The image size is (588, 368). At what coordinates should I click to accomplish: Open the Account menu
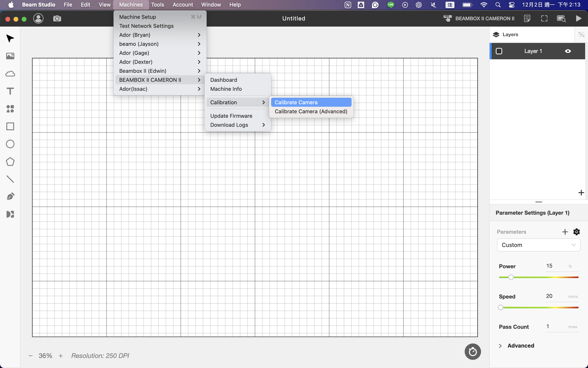pyautogui.click(x=183, y=5)
